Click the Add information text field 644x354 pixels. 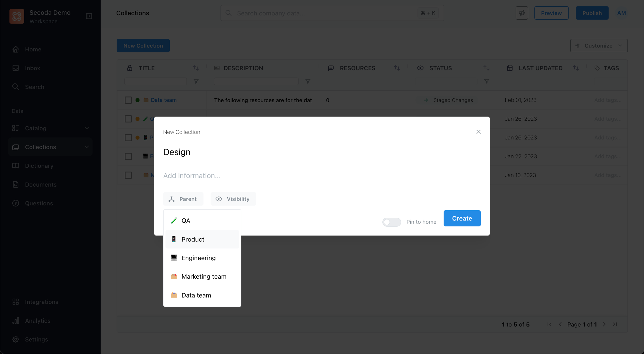pyautogui.click(x=192, y=176)
